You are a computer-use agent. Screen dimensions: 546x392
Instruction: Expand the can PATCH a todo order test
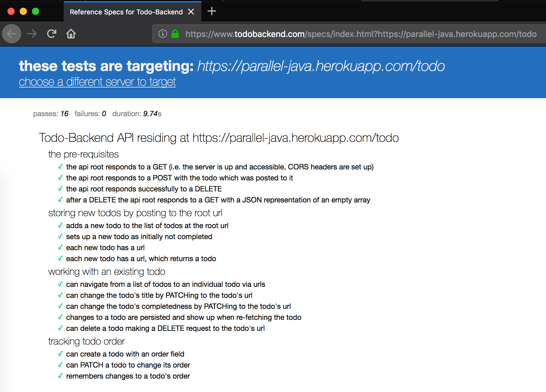coord(128,365)
